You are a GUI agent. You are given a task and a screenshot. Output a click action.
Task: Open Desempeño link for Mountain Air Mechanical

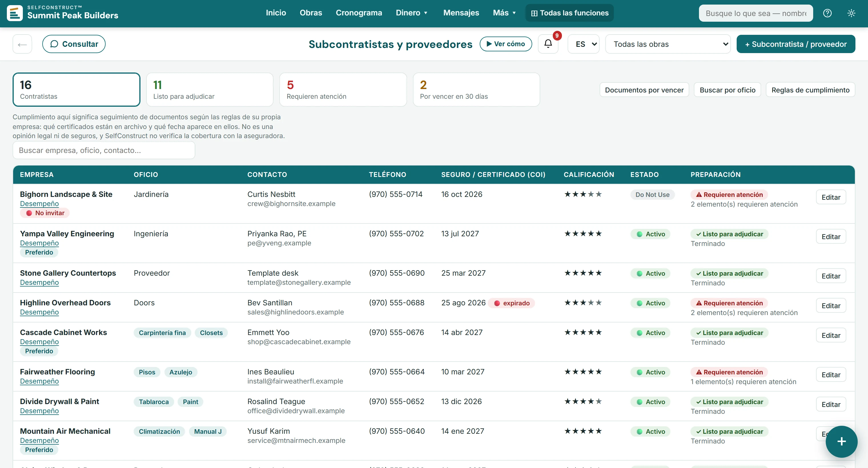click(x=39, y=440)
